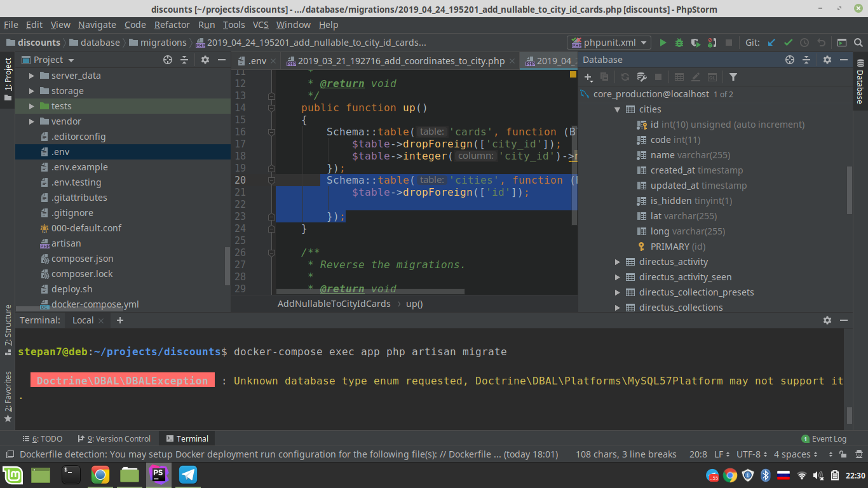This screenshot has height=488, width=868.
Task: Show Git history clock icon
Action: pyautogui.click(x=804, y=43)
